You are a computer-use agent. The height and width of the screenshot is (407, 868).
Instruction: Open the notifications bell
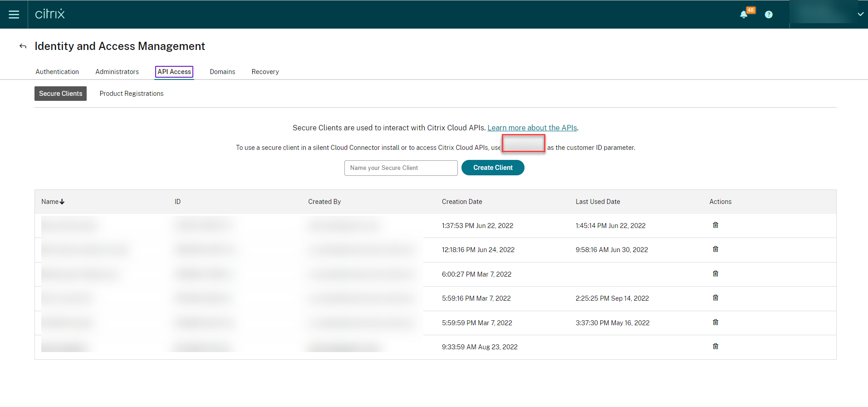click(x=744, y=15)
